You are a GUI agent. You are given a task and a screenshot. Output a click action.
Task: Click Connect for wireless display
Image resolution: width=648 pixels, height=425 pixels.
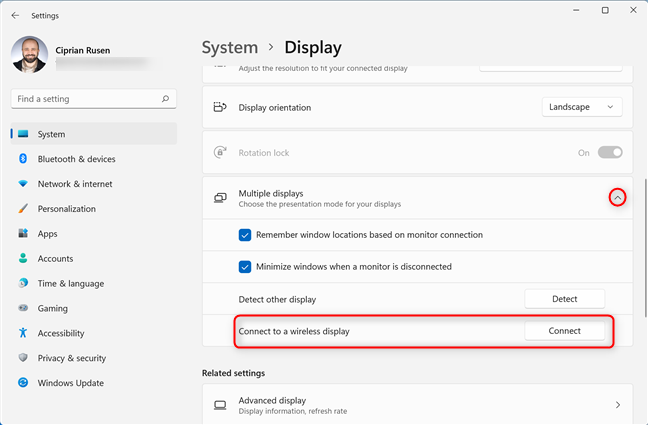tap(565, 331)
